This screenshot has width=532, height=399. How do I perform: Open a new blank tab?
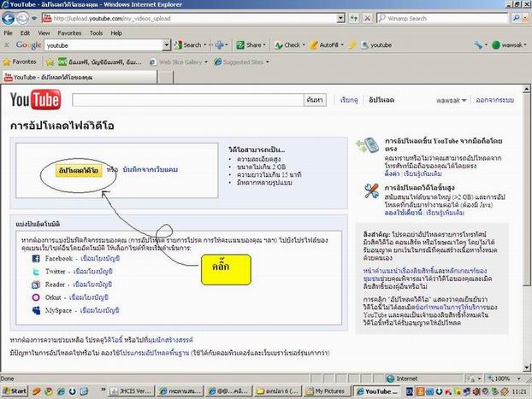(166, 77)
